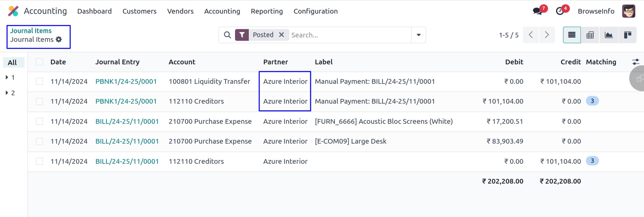This screenshot has width=644, height=217.
Task: Open the search options dropdown arrow
Action: [418, 35]
